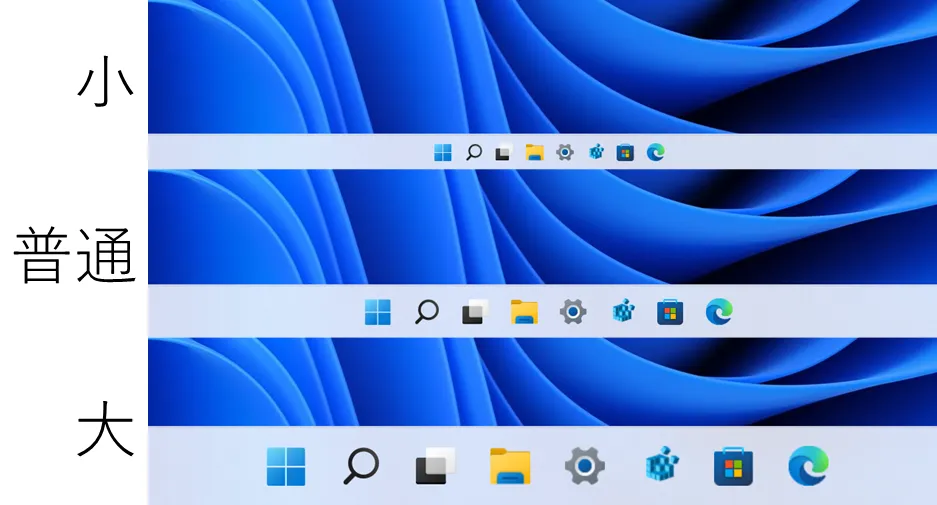Open File Explorer on the small taskbar
This screenshot has height=505, width=937.
click(x=534, y=152)
